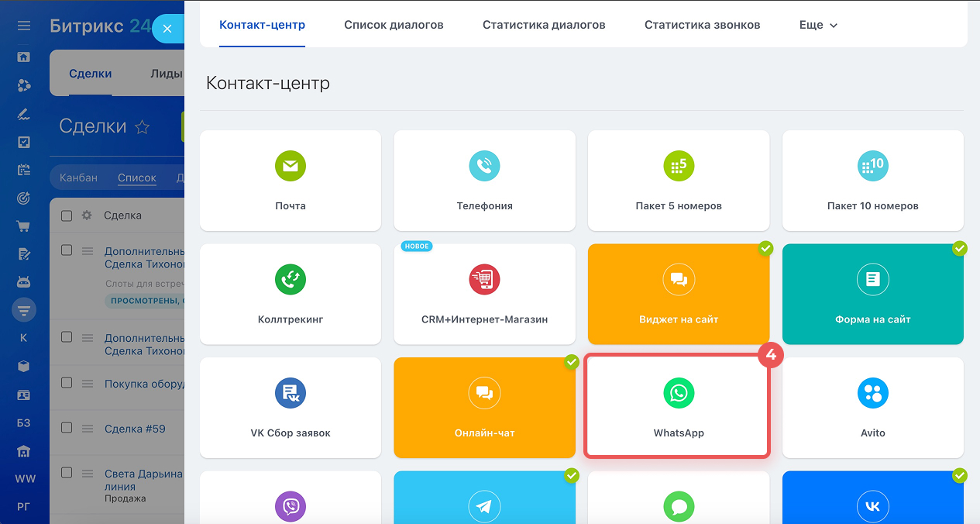Tick the checkbox for Покупка оборуд deal
The image size is (980, 524).
coord(67,383)
